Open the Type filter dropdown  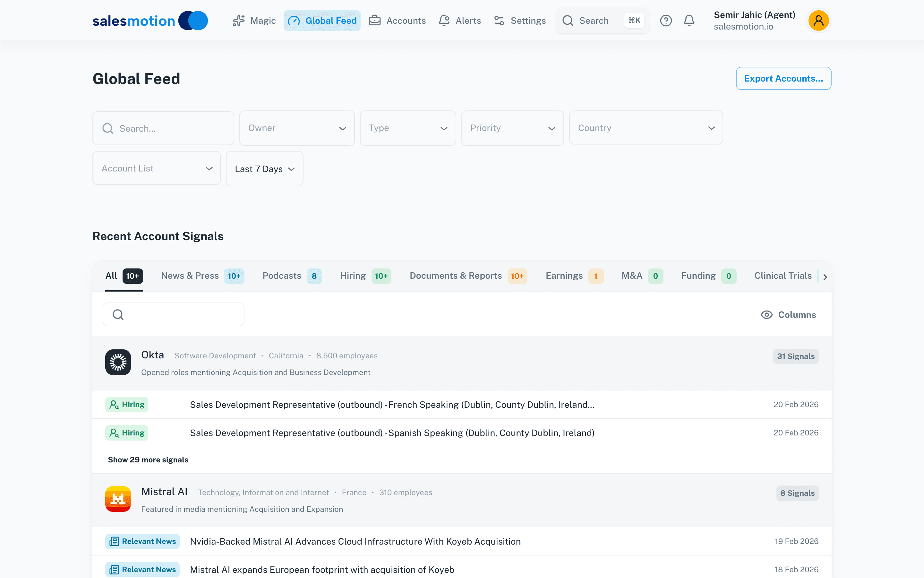click(x=408, y=128)
